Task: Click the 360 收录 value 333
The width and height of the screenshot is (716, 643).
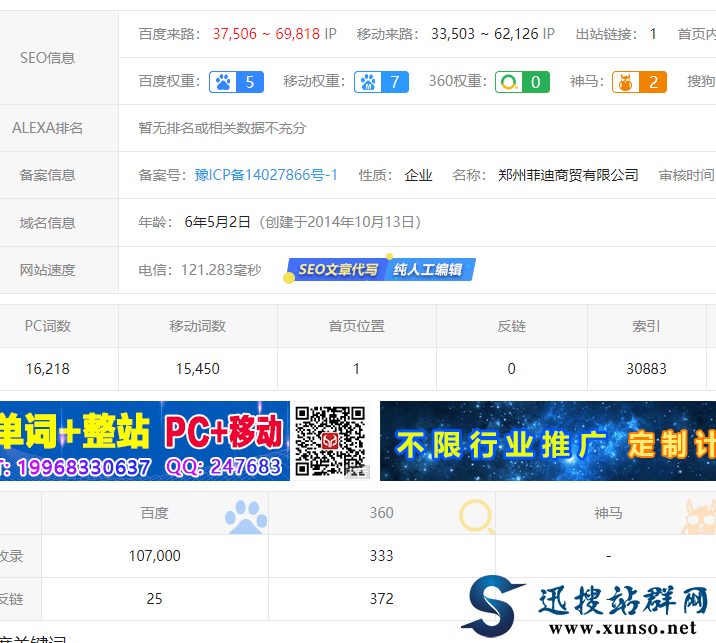Action: (x=381, y=556)
